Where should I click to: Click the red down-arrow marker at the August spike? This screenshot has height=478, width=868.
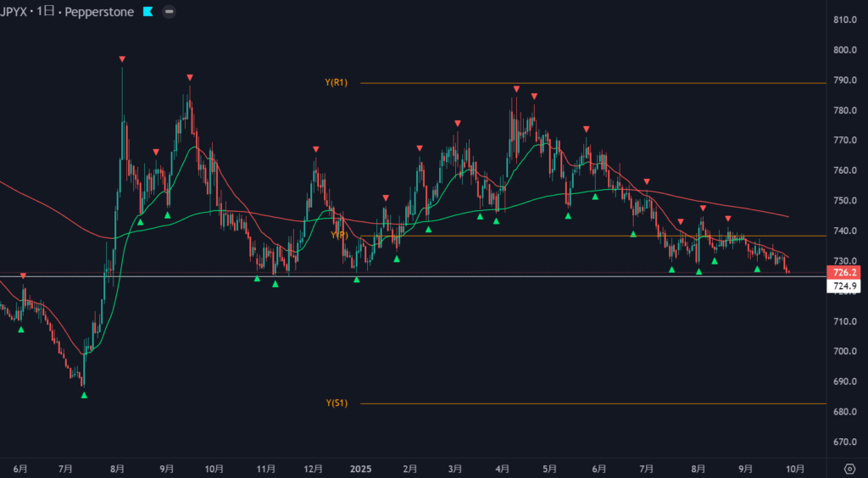coord(122,58)
